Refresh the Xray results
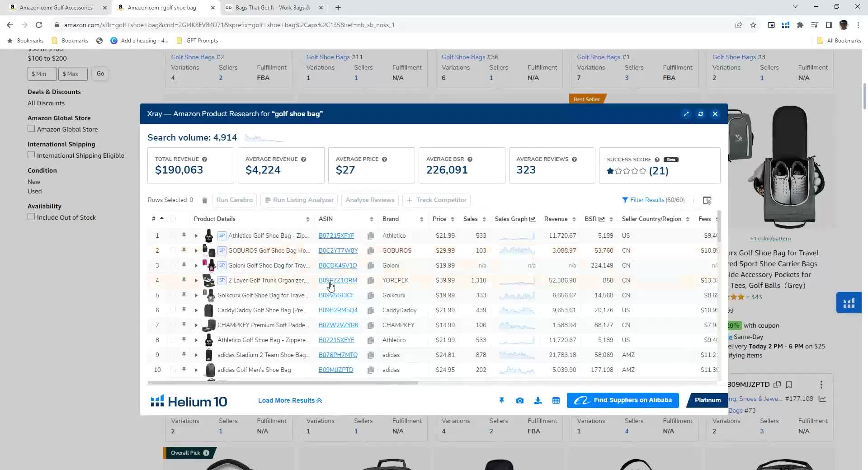 tap(701, 114)
